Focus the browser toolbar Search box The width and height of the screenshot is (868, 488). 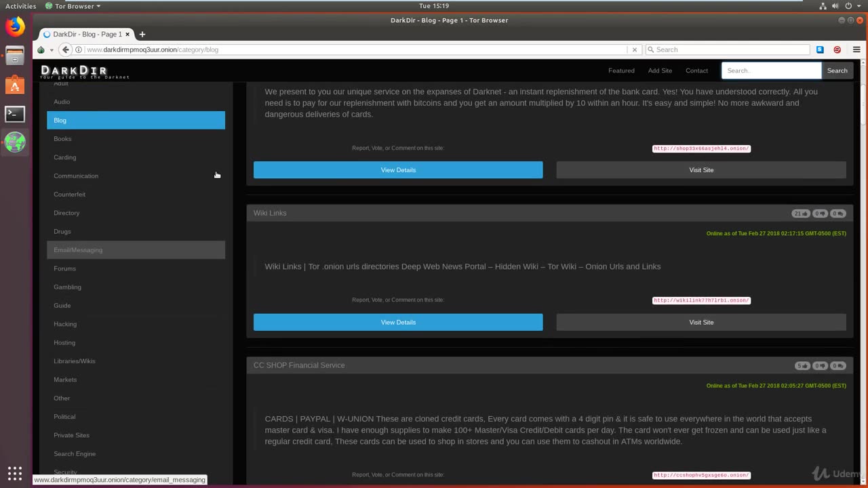pyautogui.click(x=727, y=49)
